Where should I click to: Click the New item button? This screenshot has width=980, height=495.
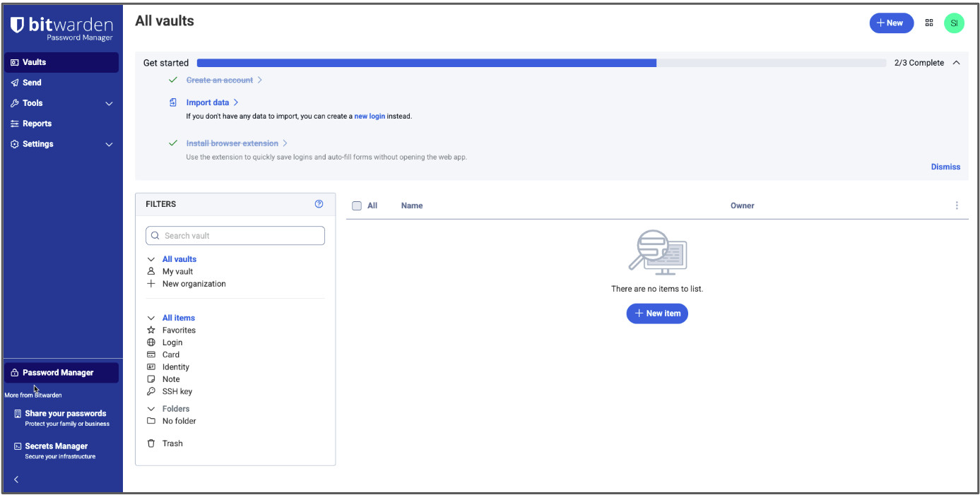tap(657, 313)
